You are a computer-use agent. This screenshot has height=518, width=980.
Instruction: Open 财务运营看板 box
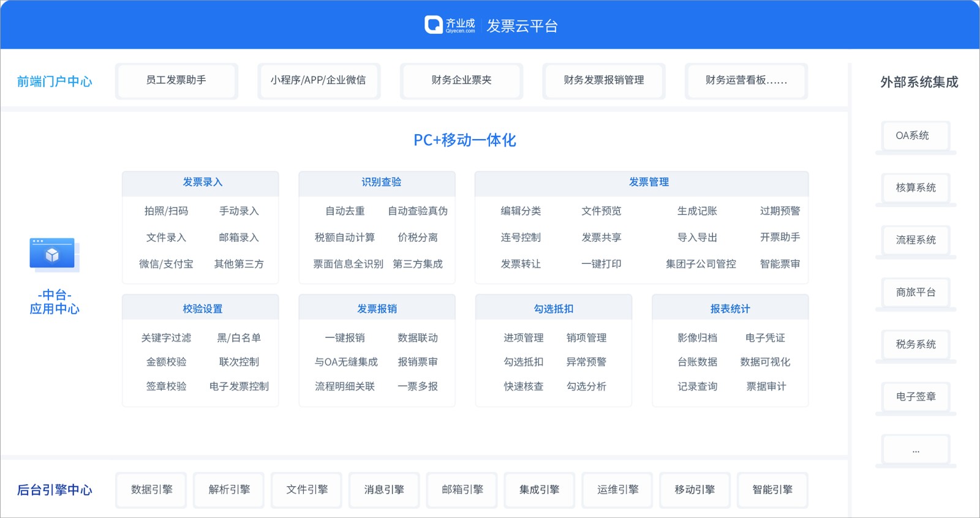tap(746, 80)
